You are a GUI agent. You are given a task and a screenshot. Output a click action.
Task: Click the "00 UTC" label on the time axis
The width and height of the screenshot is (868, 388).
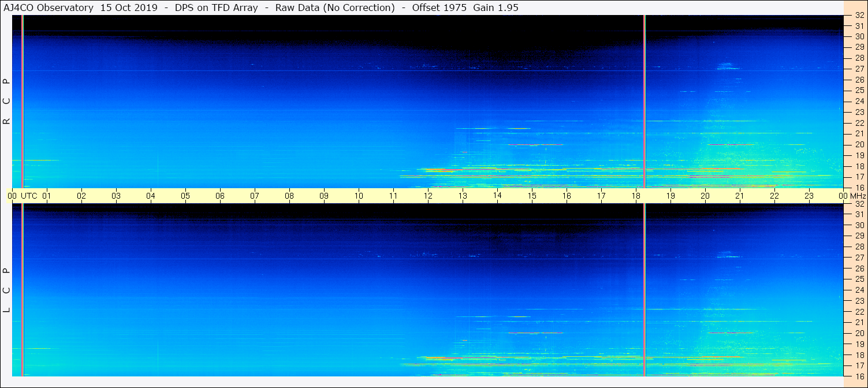(x=23, y=196)
